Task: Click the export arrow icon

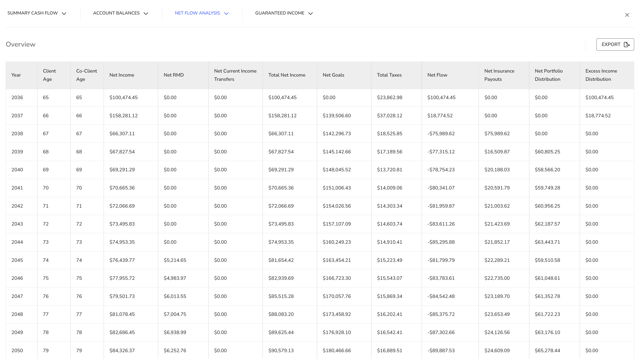Action: tap(627, 44)
